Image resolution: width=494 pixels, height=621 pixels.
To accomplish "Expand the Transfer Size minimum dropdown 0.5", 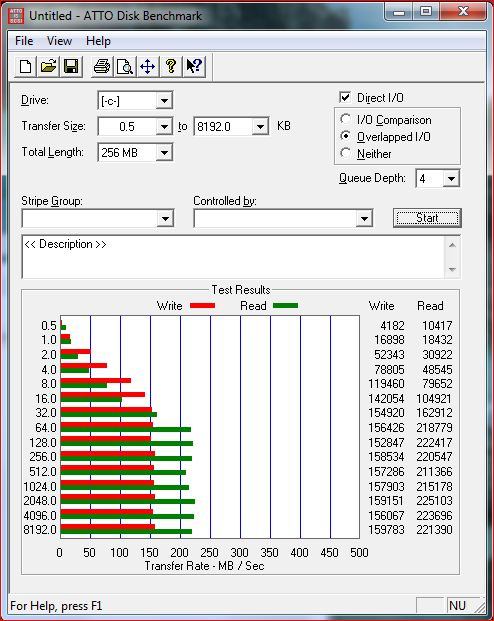I will (164, 127).
